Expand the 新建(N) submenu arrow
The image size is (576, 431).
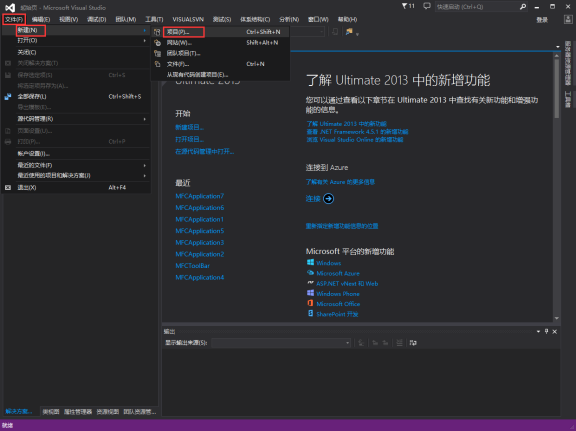[145, 30]
